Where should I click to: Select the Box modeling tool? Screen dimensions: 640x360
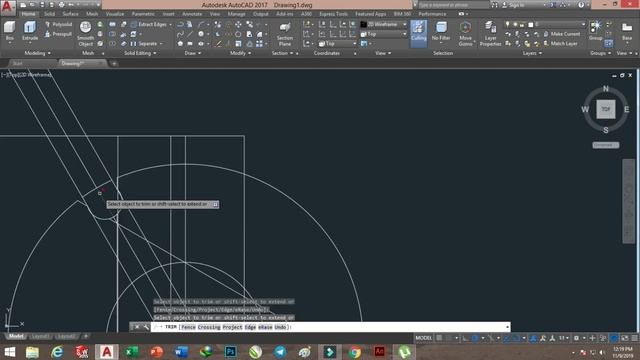point(9,32)
